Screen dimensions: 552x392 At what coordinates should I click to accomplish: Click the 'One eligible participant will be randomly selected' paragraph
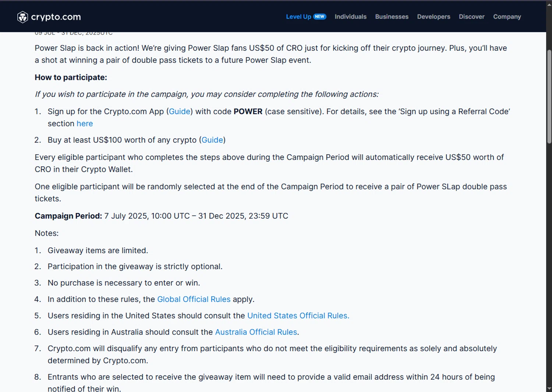(x=271, y=193)
